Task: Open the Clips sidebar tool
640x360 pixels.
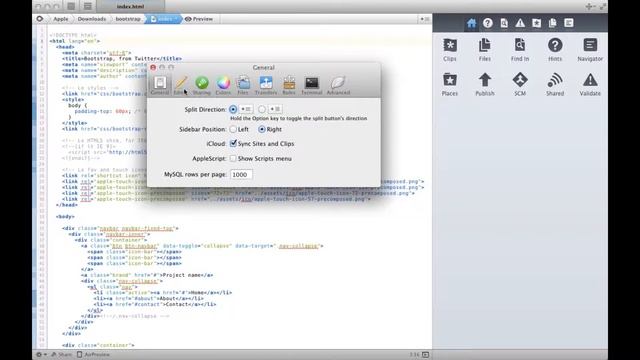Action: point(449,49)
